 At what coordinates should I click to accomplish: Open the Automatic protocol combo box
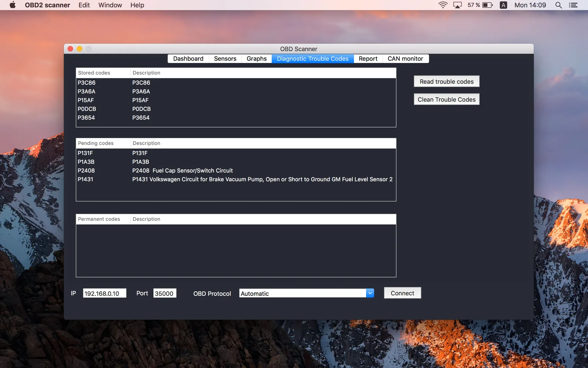[x=306, y=293]
